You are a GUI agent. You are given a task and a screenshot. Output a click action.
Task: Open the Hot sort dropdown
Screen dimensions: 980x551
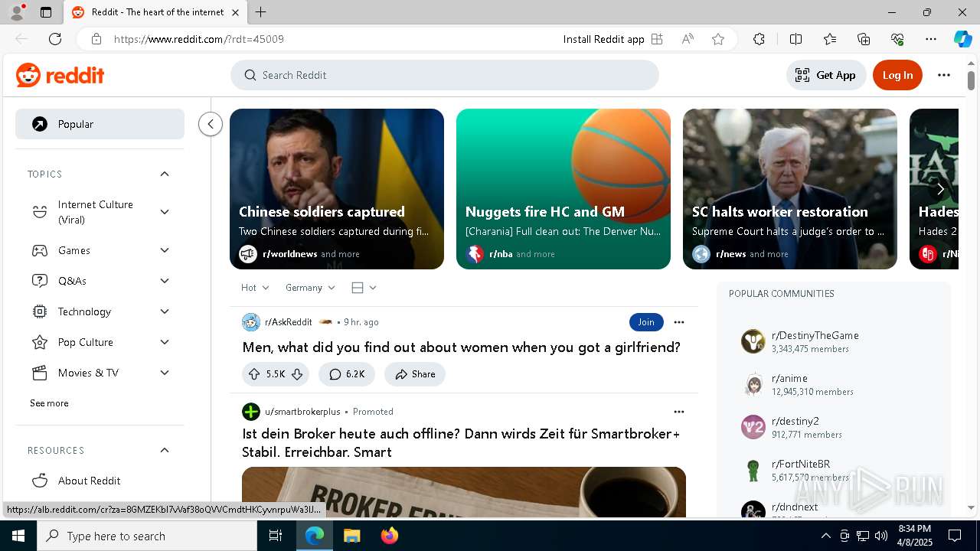255,288
